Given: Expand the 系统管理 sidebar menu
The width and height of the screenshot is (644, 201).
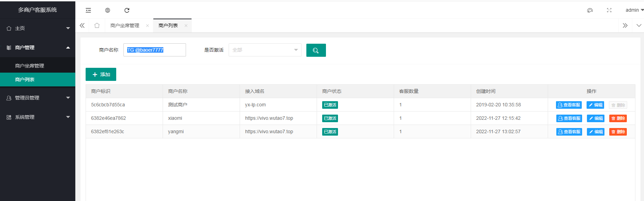Looking at the screenshot, I should (37, 117).
